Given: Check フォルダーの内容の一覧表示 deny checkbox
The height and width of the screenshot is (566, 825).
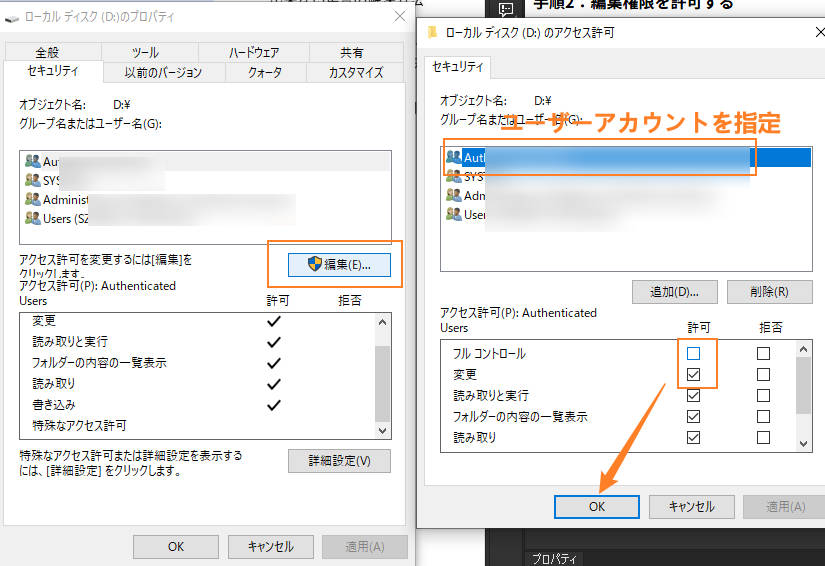Looking at the screenshot, I should coord(763,417).
